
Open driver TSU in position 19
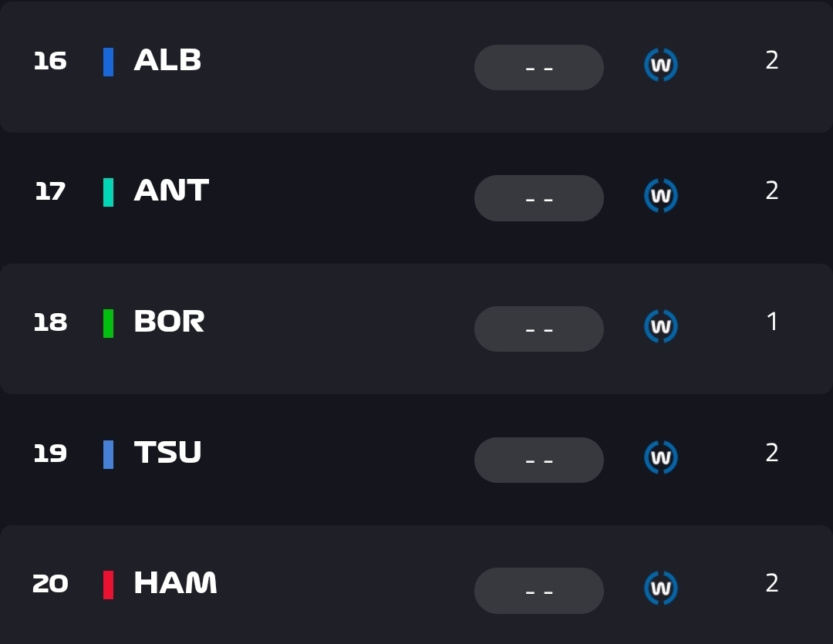[x=167, y=453]
